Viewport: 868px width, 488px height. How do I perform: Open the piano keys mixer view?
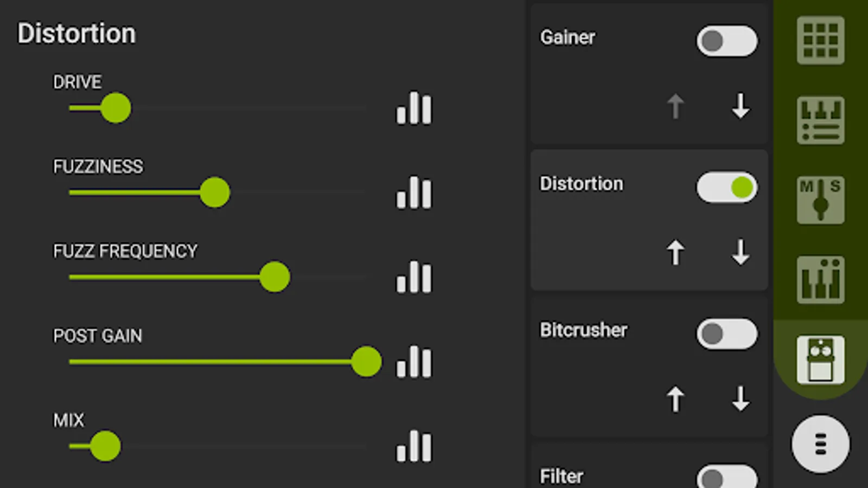point(820,280)
